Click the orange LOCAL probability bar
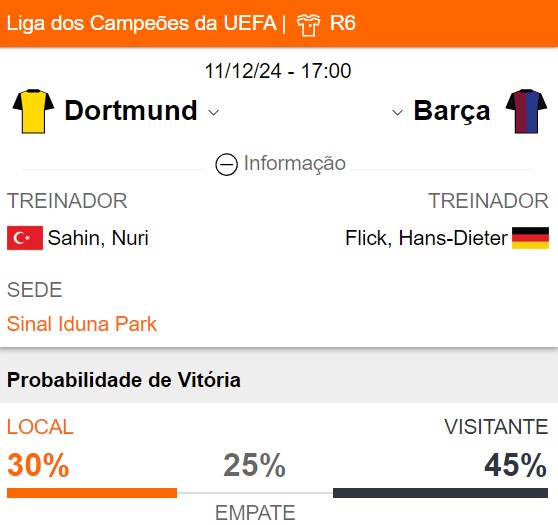Image resolution: width=558 pixels, height=525 pixels. pos(92,493)
